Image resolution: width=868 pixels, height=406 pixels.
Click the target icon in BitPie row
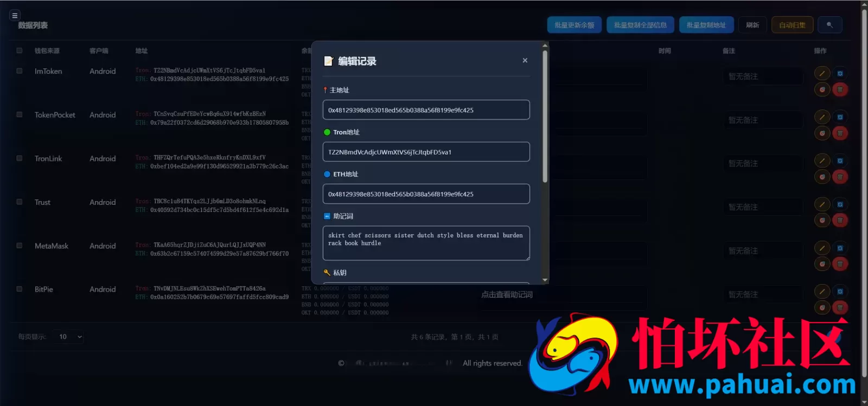click(x=822, y=308)
